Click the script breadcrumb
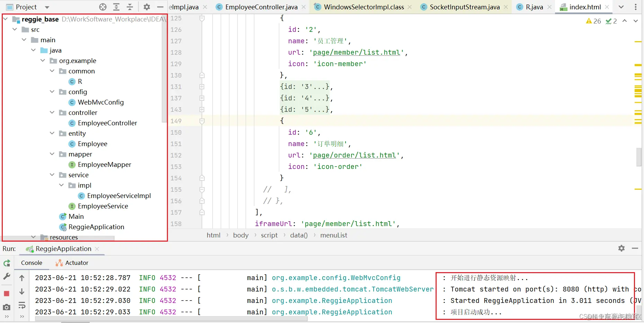 pos(269,235)
